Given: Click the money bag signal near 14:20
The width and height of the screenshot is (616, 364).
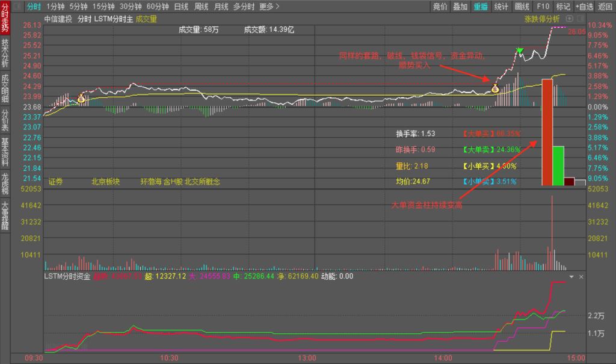Looking at the screenshot, I should click(495, 89).
